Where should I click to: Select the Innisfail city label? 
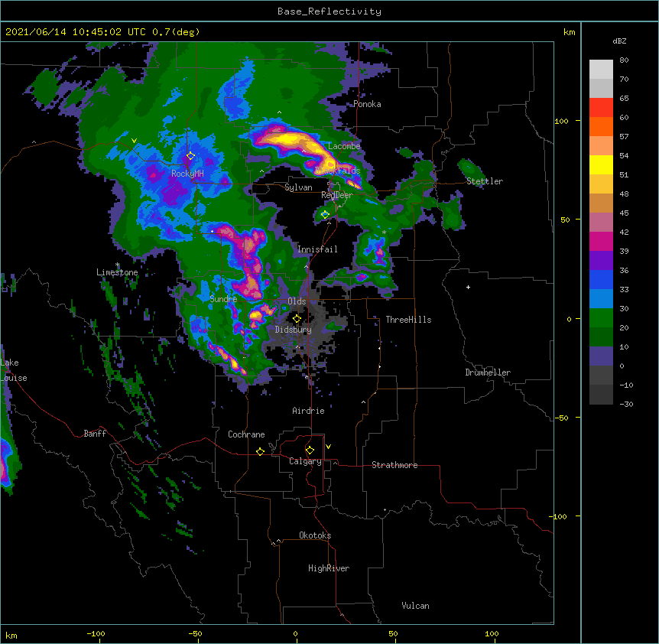(x=317, y=249)
